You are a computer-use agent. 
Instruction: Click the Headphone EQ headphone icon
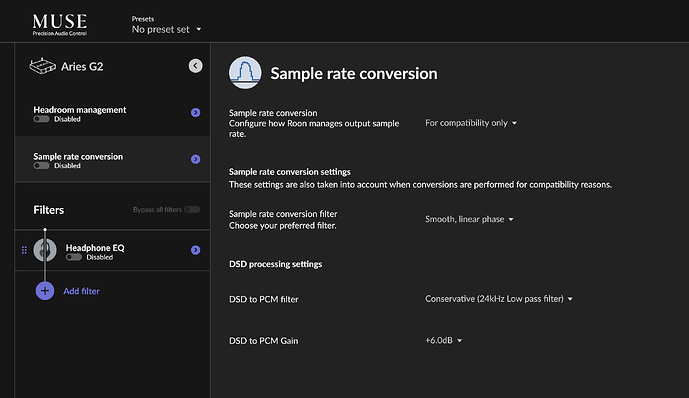45,250
